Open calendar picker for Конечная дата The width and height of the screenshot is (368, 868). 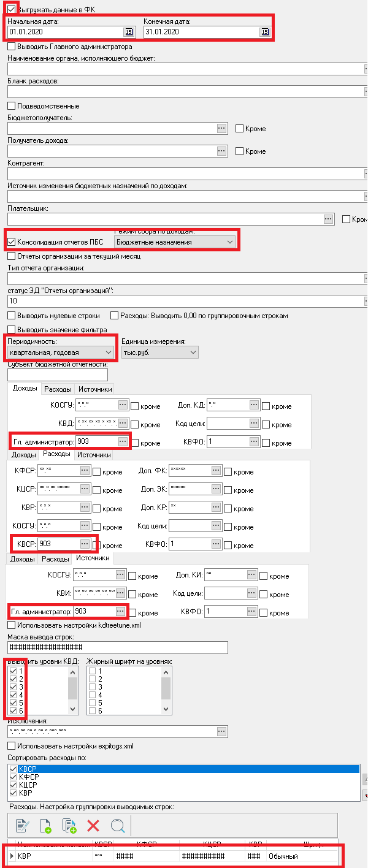264,32
